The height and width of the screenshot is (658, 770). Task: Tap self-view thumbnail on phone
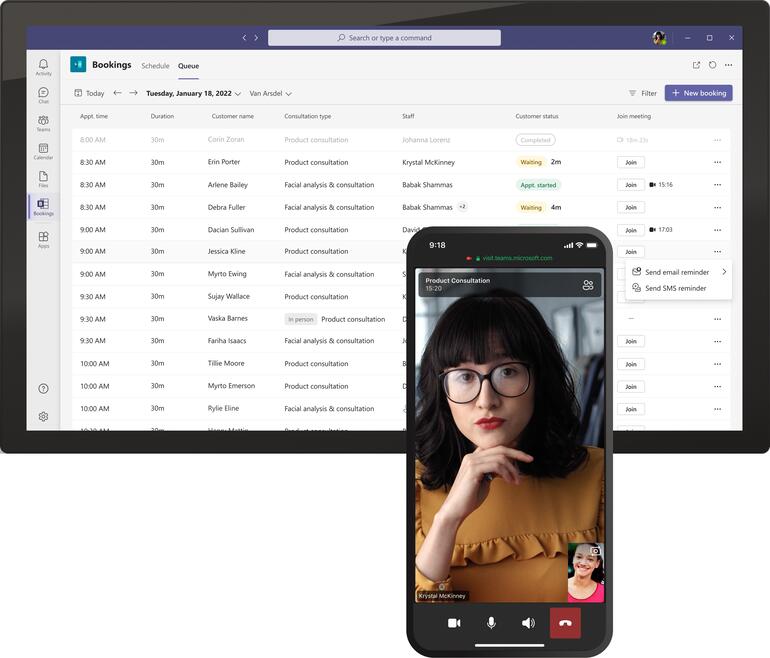click(586, 572)
